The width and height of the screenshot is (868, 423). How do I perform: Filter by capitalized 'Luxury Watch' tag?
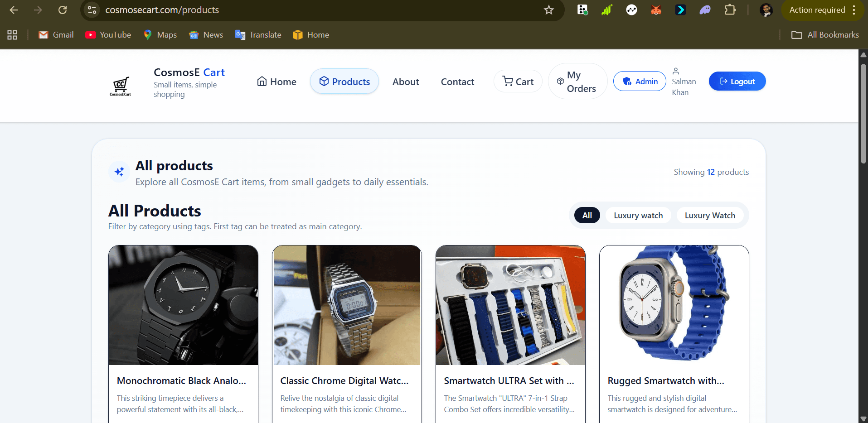tap(709, 216)
